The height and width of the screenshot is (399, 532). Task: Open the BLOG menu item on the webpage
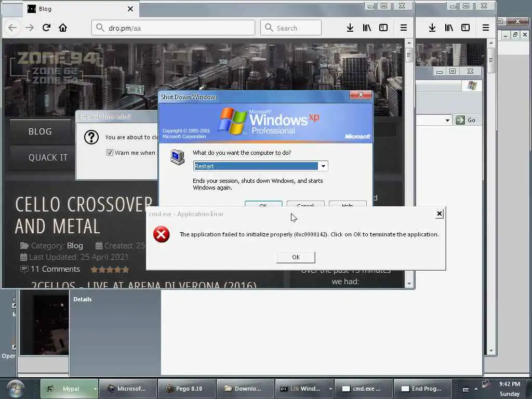[x=40, y=131]
